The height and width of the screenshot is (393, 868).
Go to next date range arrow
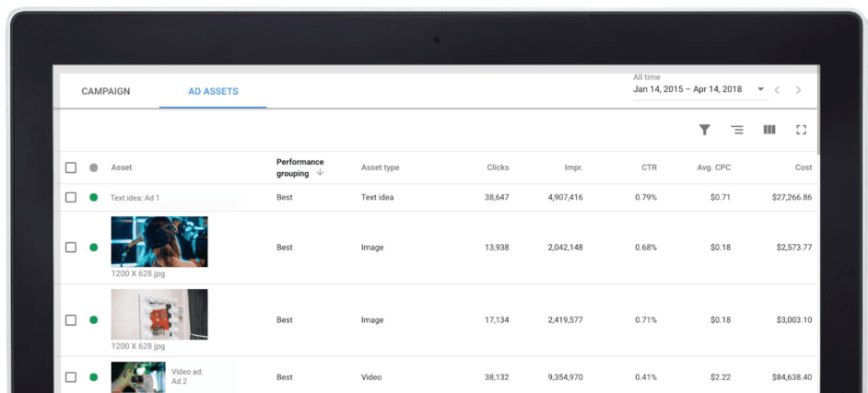tap(798, 90)
